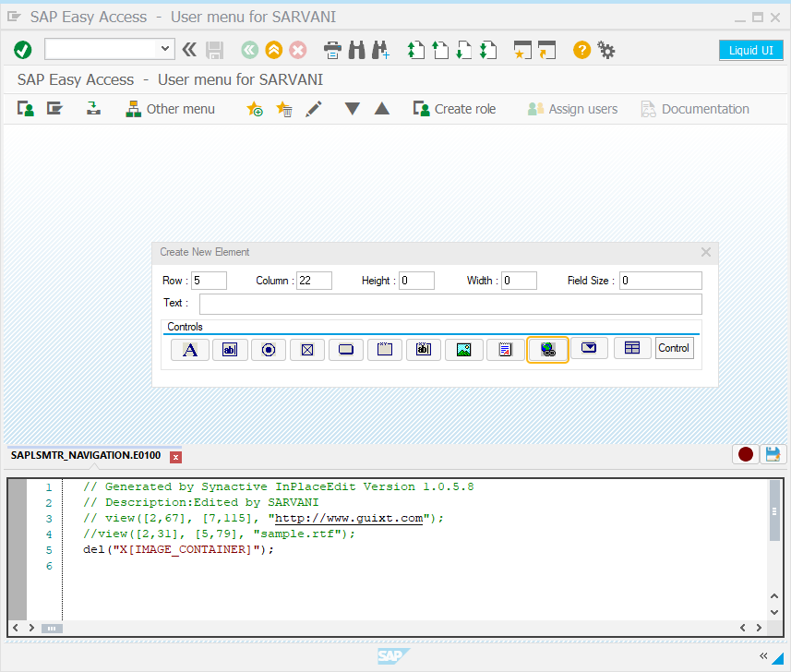The image size is (791, 672).
Task: Go to First Page icon
Action: pos(416,50)
